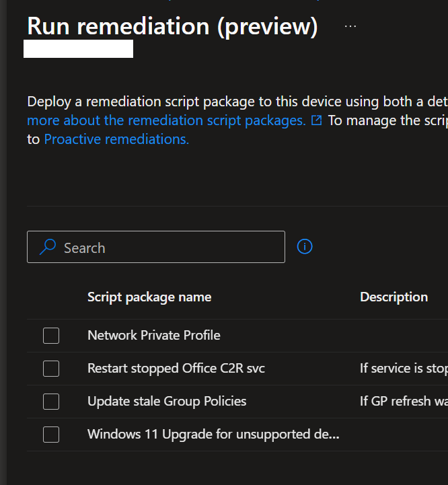The height and width of the screenshot is (485, 448).
Task: Choose the Update stale Group Policies row text
Action: pos(167,401)
